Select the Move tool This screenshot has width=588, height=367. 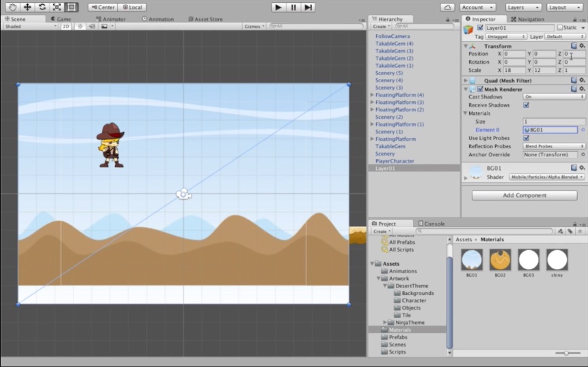(27, 7)
